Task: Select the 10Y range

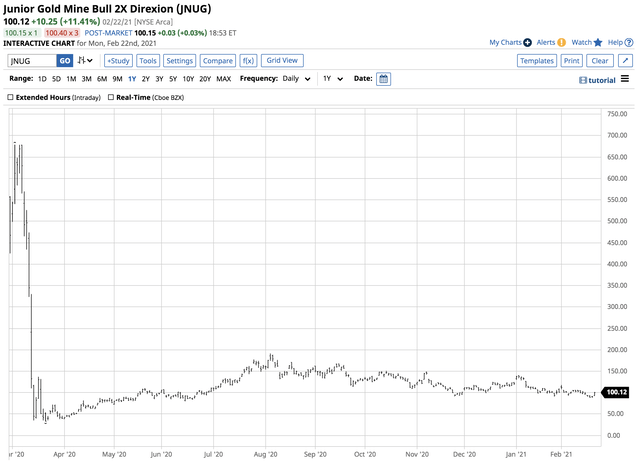Action: click(x=188, y=79)
